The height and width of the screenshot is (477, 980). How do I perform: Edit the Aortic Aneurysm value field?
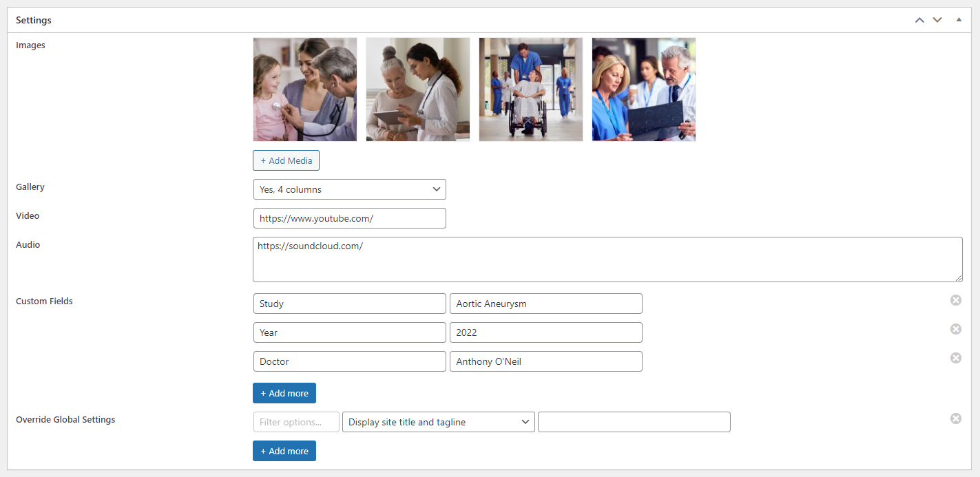pos(546,304)
